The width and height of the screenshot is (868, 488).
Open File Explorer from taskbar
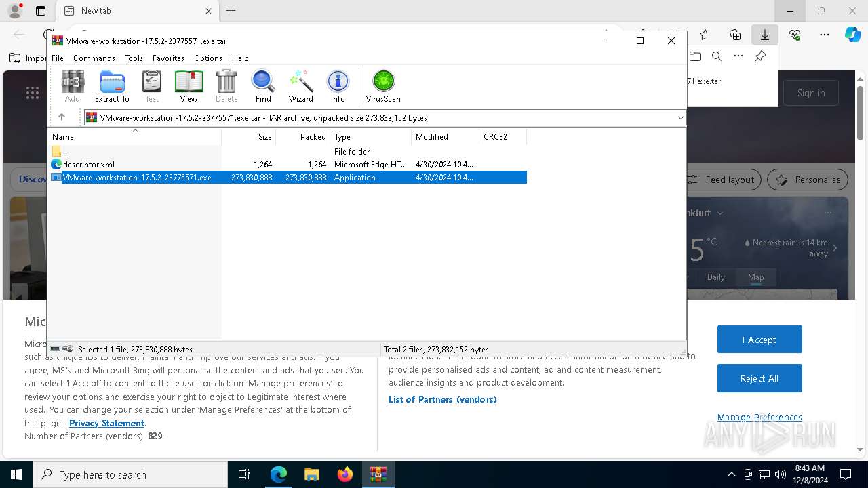coord(311,474)
